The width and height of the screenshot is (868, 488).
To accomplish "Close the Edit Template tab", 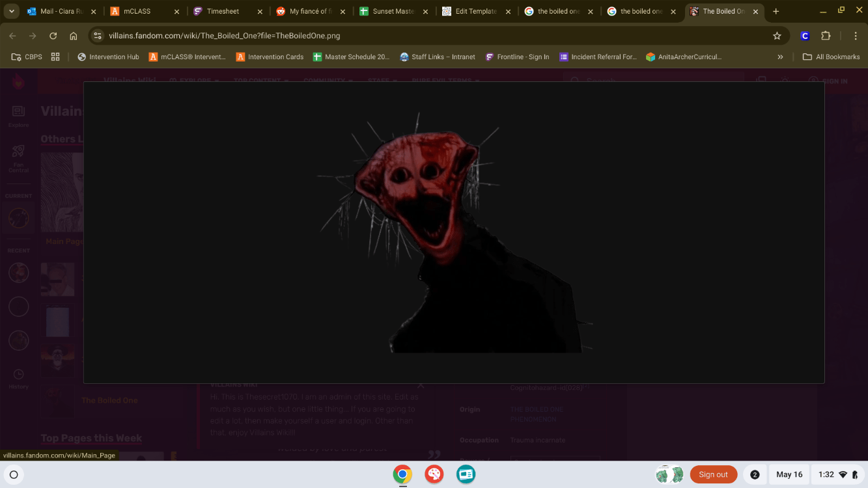I will 508,12.
